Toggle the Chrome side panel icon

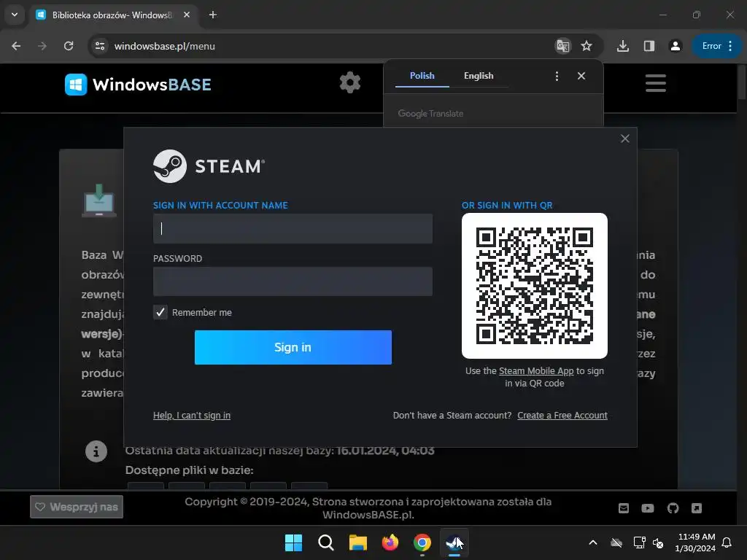click(649, 46)
